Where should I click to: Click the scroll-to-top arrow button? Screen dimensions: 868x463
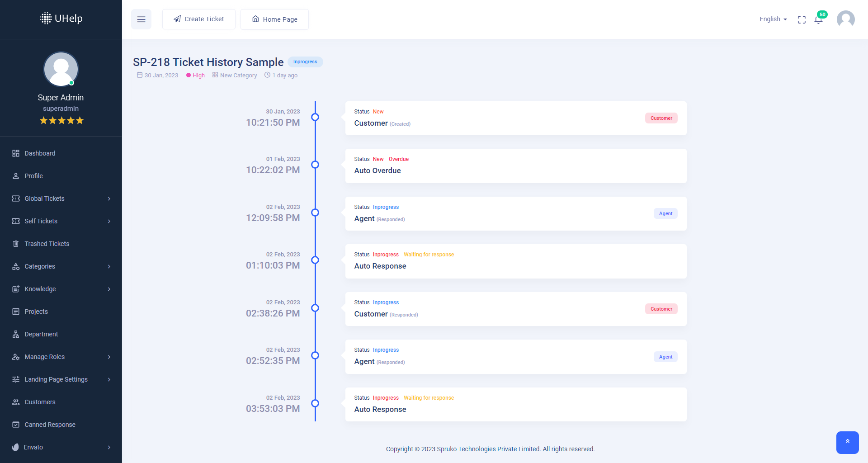coord(848,443)
